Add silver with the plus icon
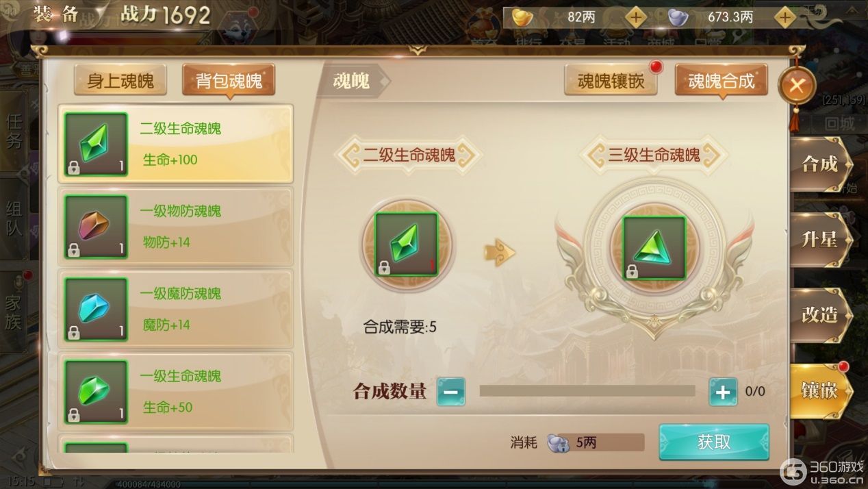 (784, 17)
